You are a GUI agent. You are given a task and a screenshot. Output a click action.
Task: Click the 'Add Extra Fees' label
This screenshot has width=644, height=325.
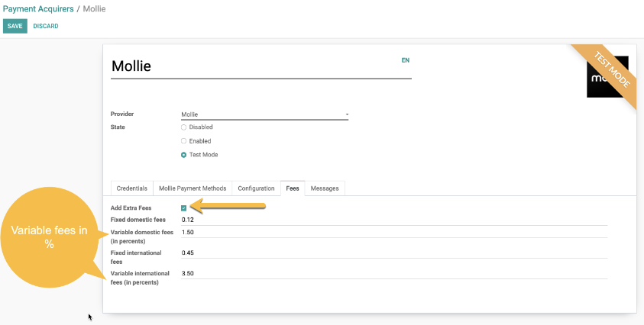[x=131, y=208]
